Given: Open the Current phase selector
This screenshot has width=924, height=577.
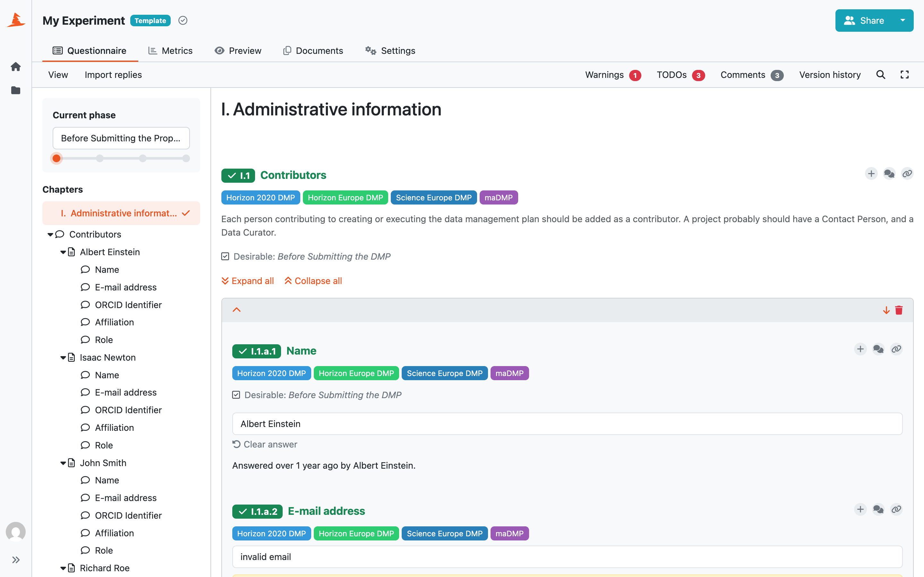Looking at the screenshot, I should coord(121,138).
